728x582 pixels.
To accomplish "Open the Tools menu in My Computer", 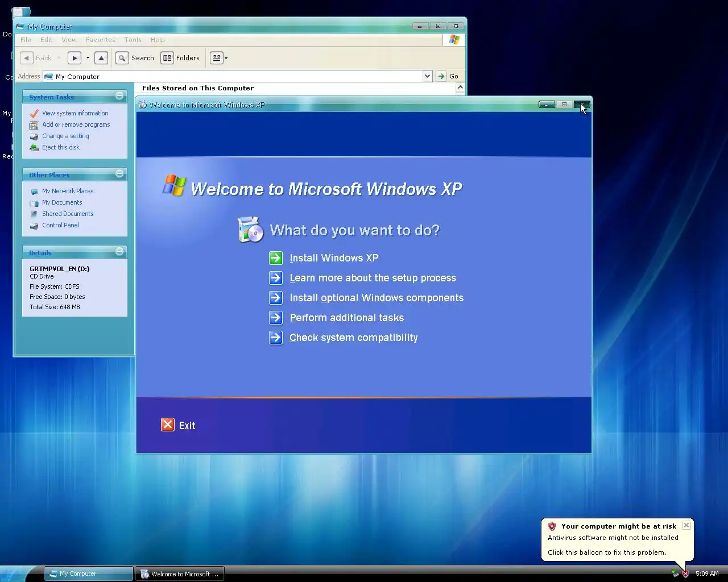I will (x=133, y=40).
